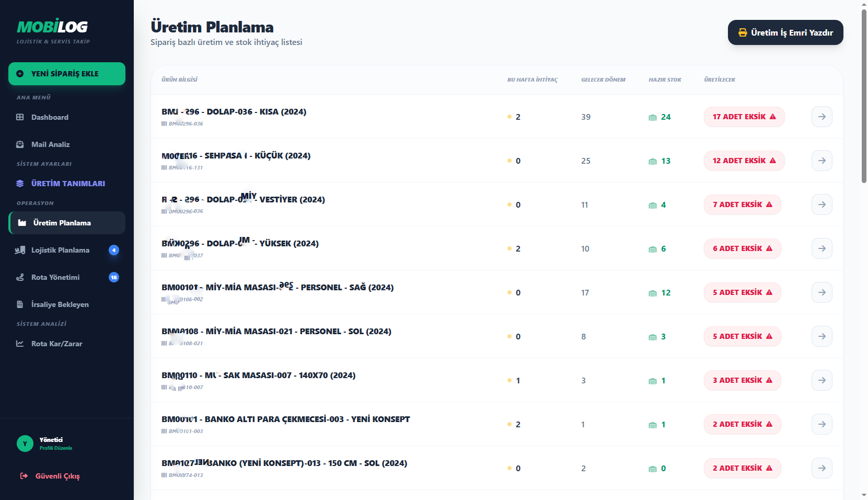This screenshot has width=868, height=500.
Task: Click the Y user avatar circle
Action: coord(25,444)
